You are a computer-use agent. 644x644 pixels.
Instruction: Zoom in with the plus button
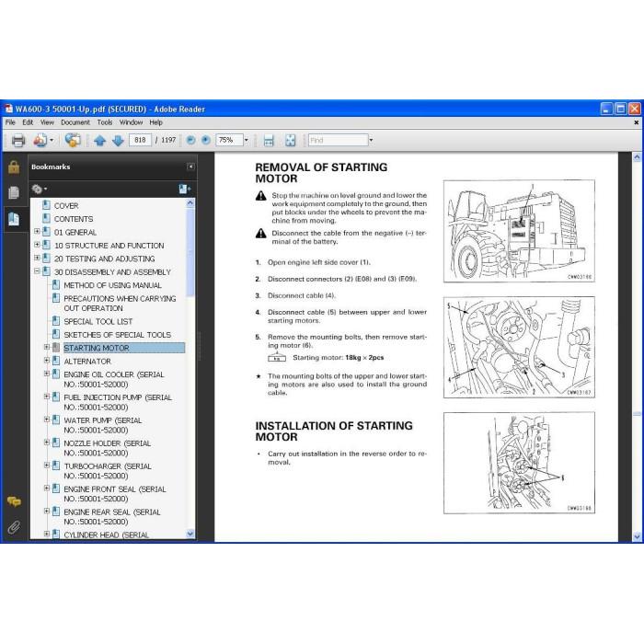(206, 140)
